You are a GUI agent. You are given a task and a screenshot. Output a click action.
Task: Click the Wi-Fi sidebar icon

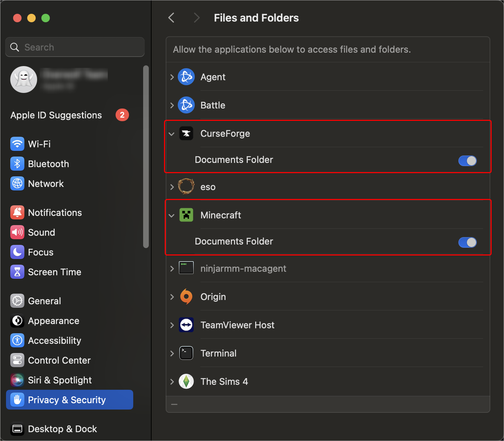point(17,144)
